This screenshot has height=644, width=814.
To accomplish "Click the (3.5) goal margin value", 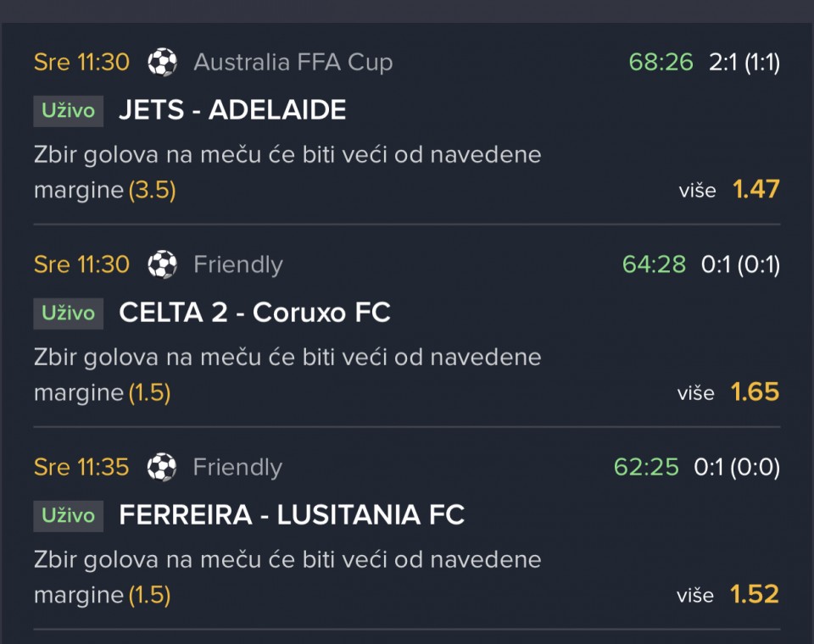I will pyautogui.click(x=152, y=190).
